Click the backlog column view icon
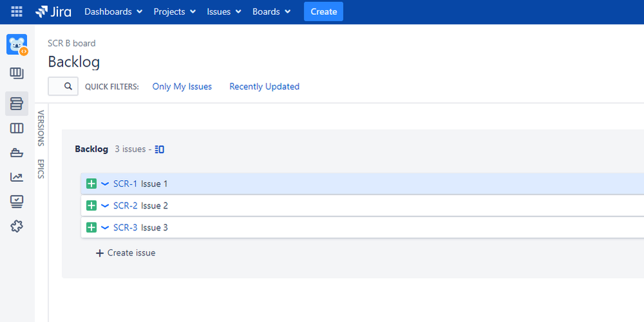This screenshot has height=322, width=644. (x=160, y=149)
